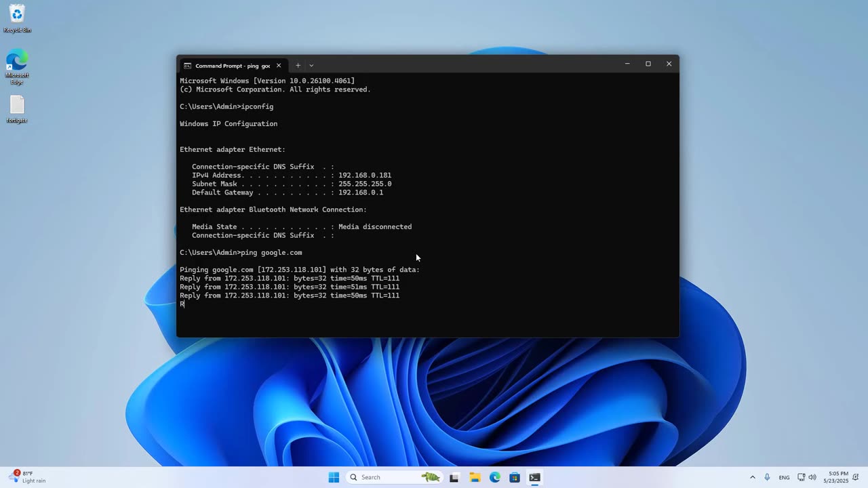
Task: Open the fortigate file on desktop
Action: pyautogui.click(x=17, y=109)
